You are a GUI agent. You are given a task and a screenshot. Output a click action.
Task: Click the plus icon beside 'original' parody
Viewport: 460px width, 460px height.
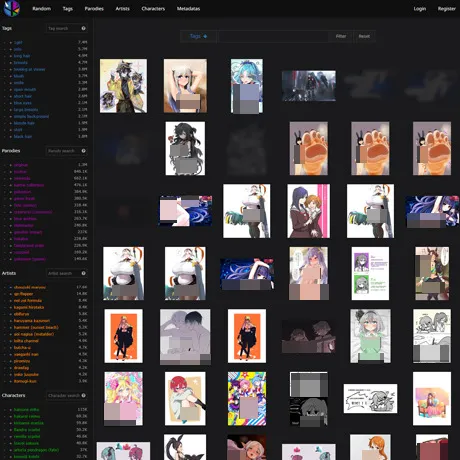(11, 165)
